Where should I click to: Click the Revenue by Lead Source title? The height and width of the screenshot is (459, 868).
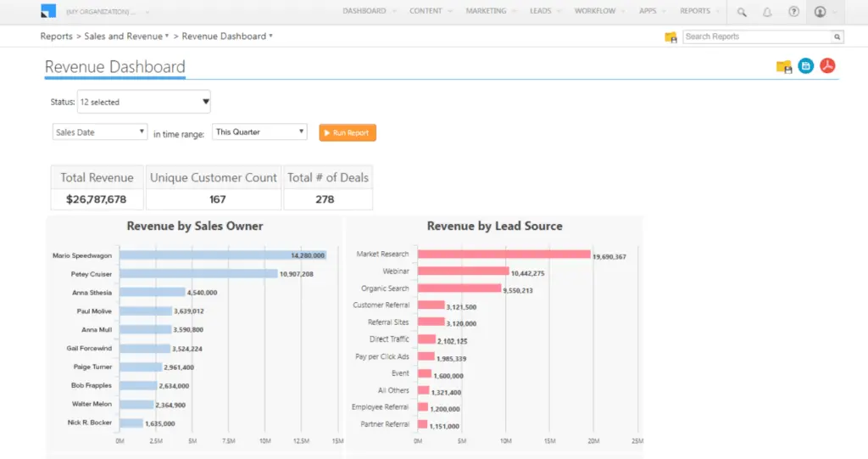pos(494,227)
